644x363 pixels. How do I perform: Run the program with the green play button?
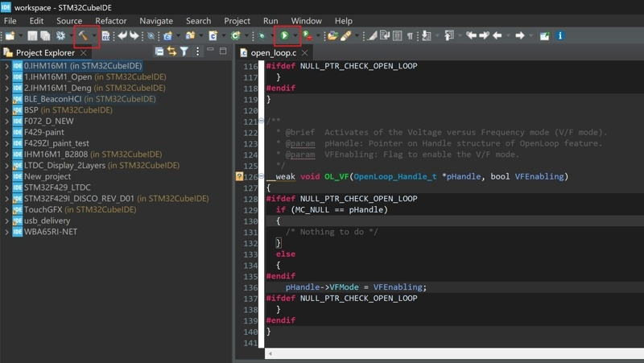point(284,35)
